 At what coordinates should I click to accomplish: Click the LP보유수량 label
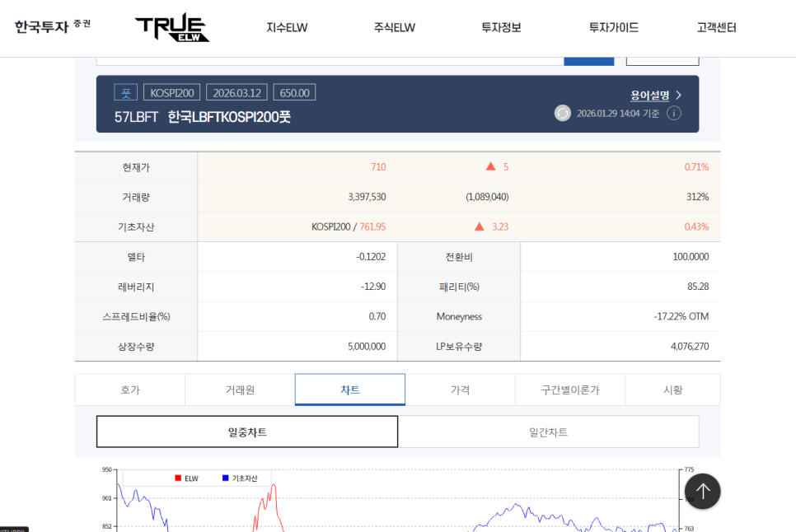459,347
